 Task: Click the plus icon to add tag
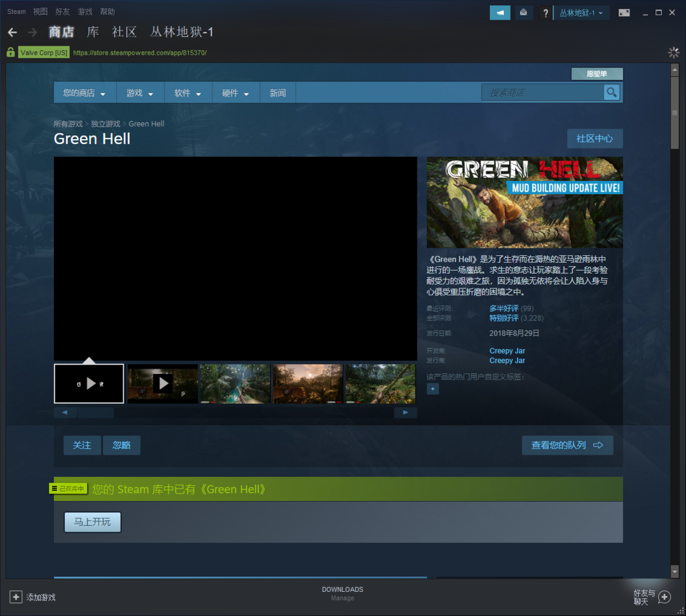click(x=433, y=389)
